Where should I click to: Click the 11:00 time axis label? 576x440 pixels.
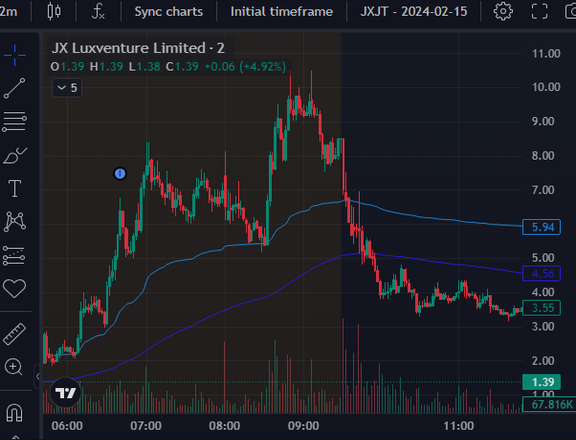click(x=458, y=426)
